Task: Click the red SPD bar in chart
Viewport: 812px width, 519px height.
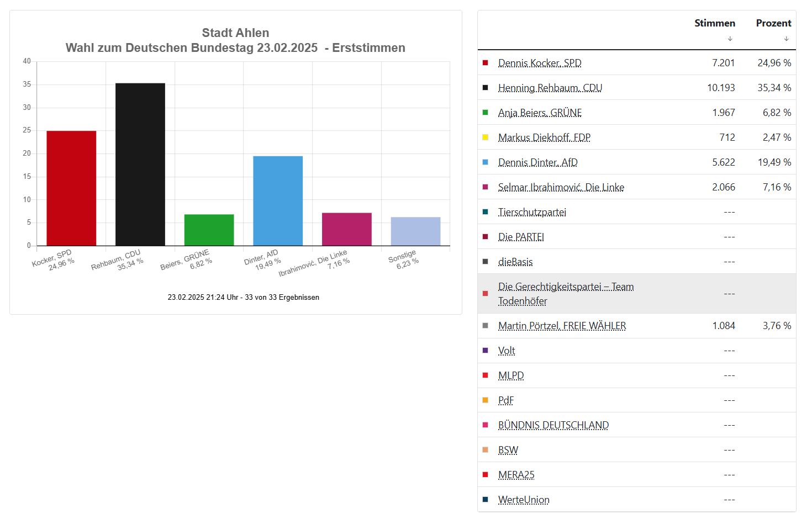Action: (x=71, y=188)
